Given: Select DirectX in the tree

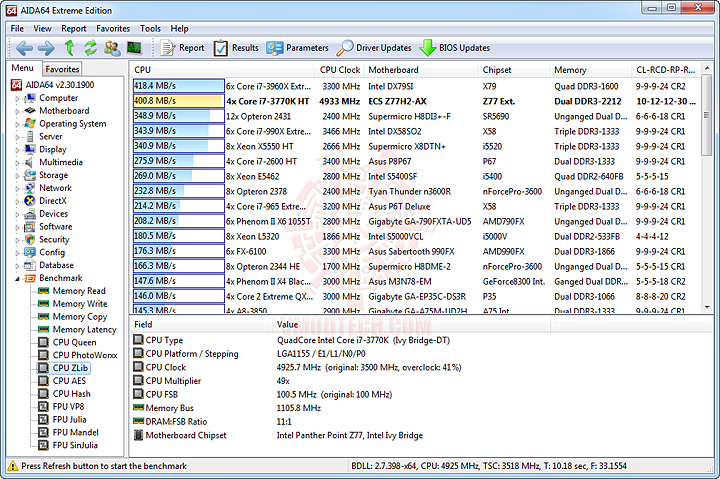Looking at the screenshot, I should pos(53,201).
